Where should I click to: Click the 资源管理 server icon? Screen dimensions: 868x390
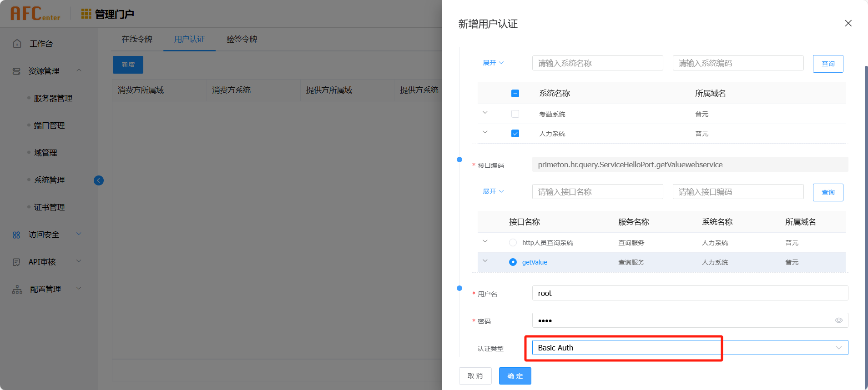click(17, 71)
